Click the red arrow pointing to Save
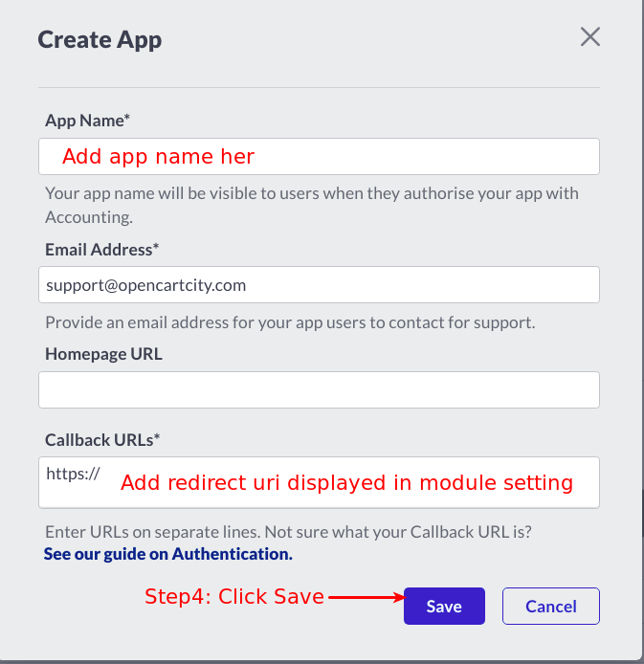Screen dimensions: 644x664 tap(366, 598)
